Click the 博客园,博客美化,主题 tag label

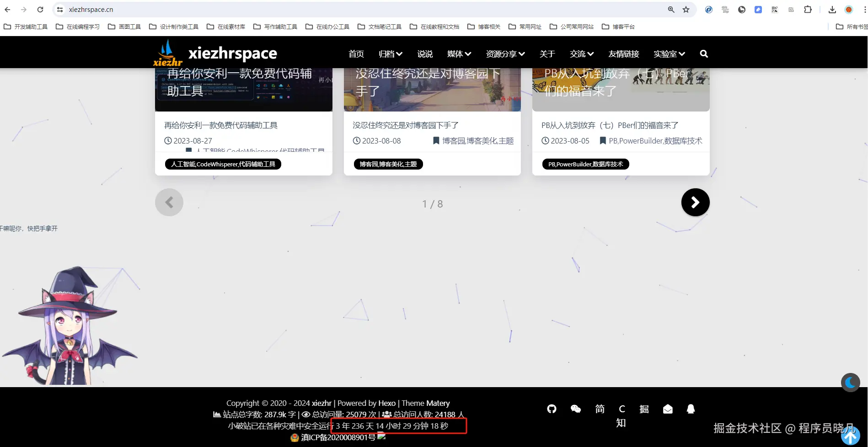pos(388,164)
